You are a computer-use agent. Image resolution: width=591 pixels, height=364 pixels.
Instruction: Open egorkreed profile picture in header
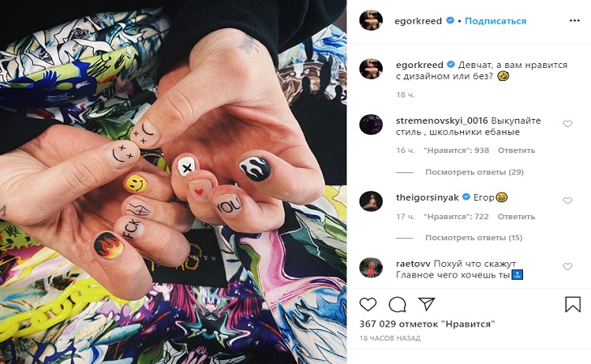click(371, 20)
